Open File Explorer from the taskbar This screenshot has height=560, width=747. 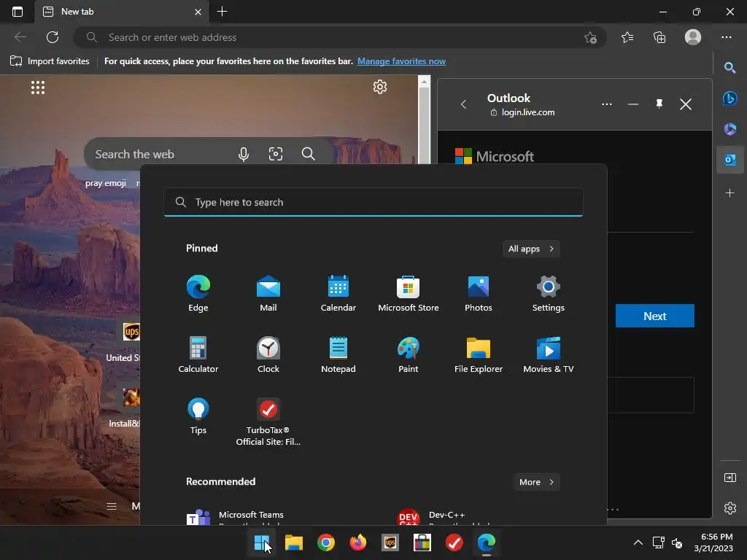click(294, 542)
